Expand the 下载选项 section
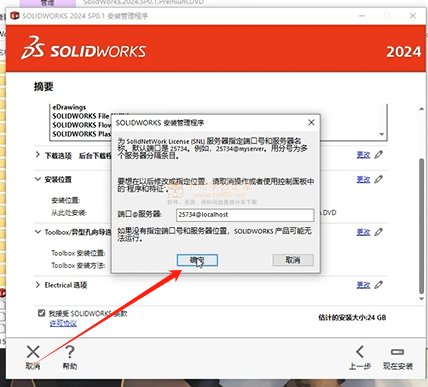The image size is (428, 387). 38,155
